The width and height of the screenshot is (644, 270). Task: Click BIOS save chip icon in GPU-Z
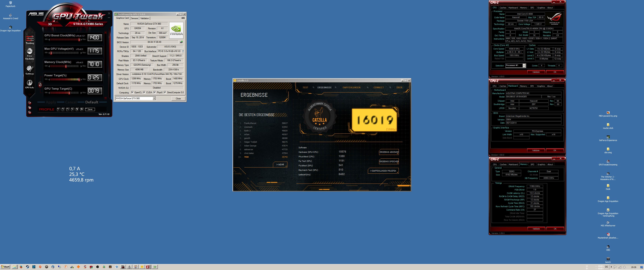click(x=181, y=42)
